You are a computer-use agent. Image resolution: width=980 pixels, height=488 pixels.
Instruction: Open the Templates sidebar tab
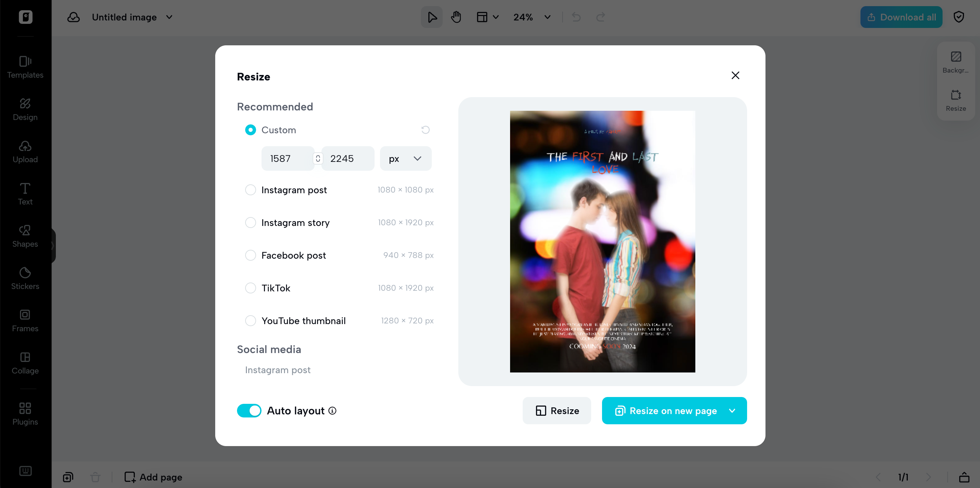click(x=25, y=67)
